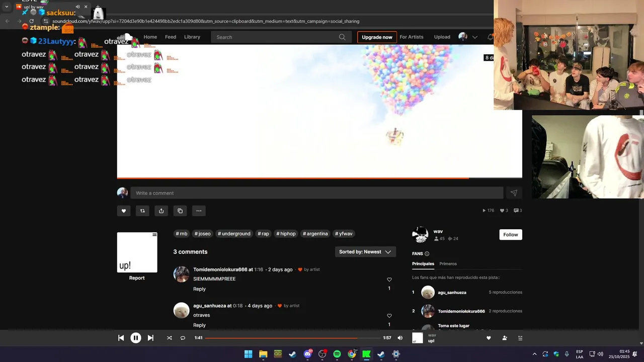The height and width of the screenshot is (362, 644).
Task: Show hidden system tray icons
Action: click(x=534, y=354)
